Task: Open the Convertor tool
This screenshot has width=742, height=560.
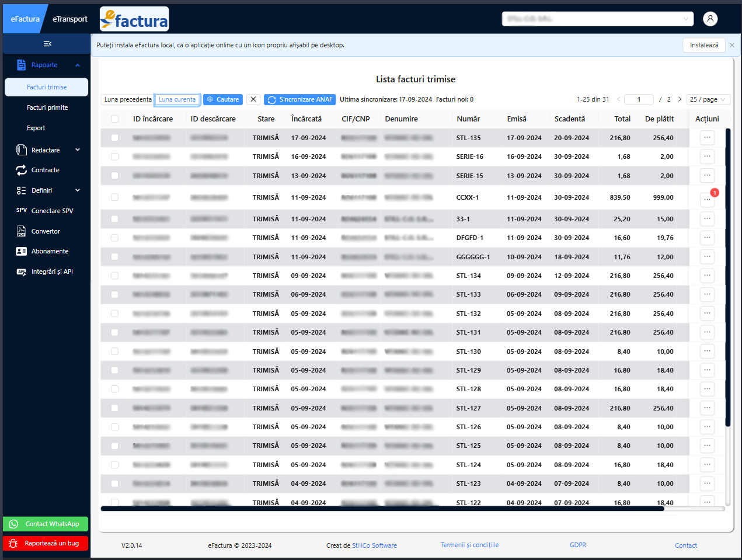Action: click(46, 231)
